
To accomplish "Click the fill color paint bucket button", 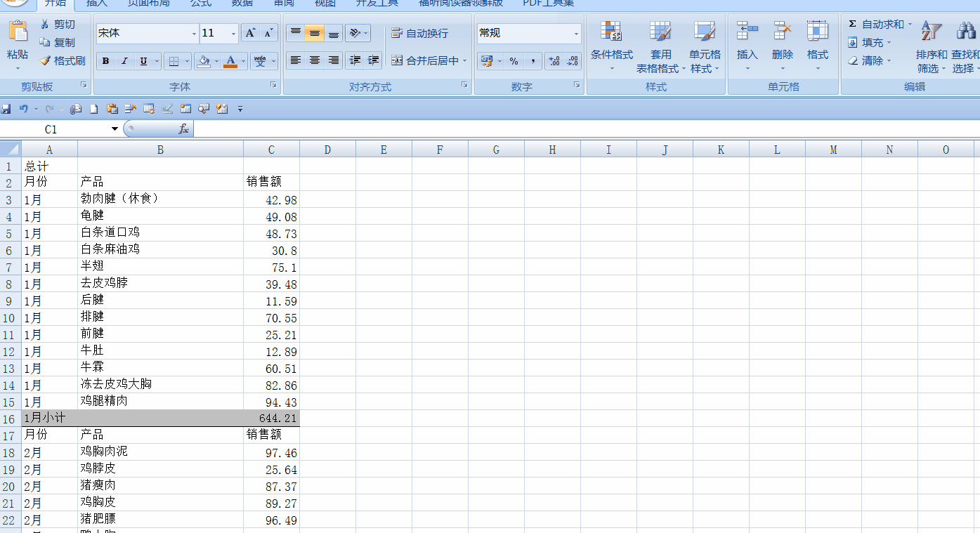I will (x=204, y=61).
